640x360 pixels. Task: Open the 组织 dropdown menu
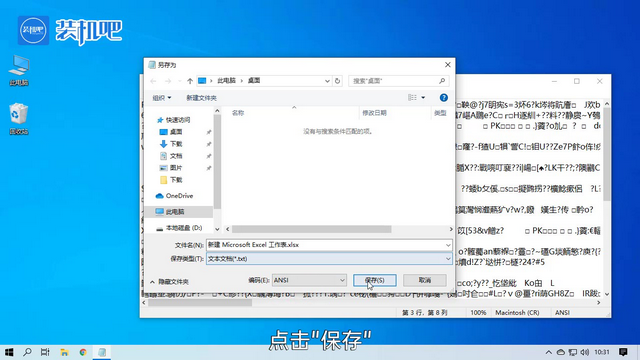tap(162, 98)
